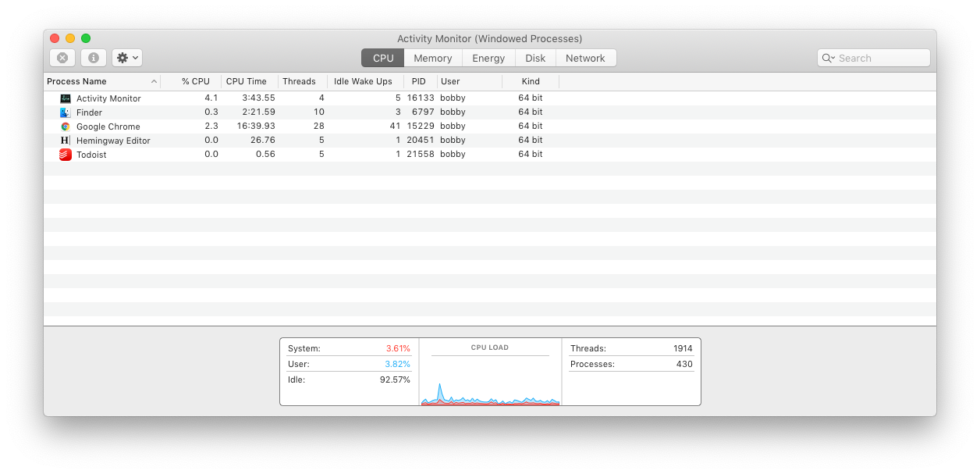
Task: Click the gear actions icon
Action: pos(122,57)
